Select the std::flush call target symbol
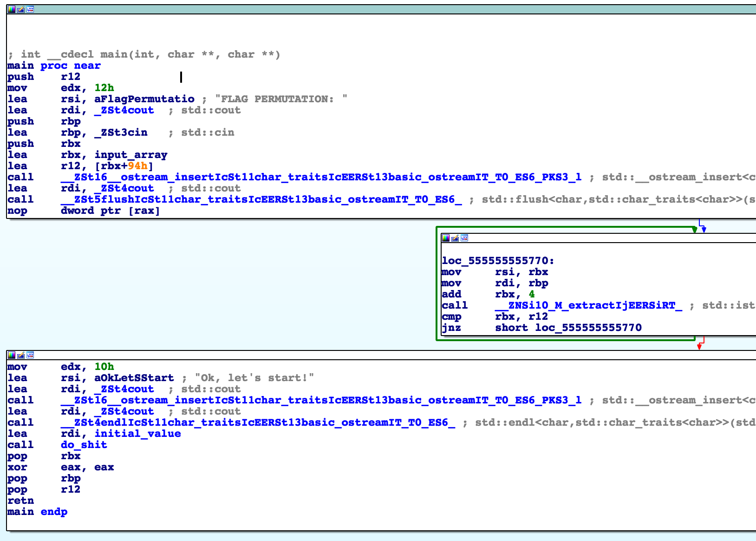The width and height of the screenshot is (756, 541). pyautogui.click(x=261, y=199)
